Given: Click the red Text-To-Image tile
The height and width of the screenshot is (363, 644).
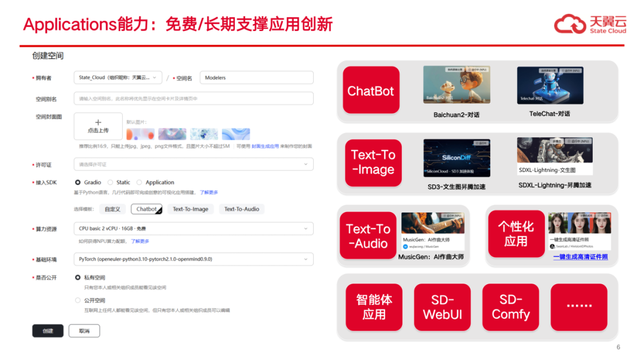Looking at the screenshot, I should click(x=373, y=162).
